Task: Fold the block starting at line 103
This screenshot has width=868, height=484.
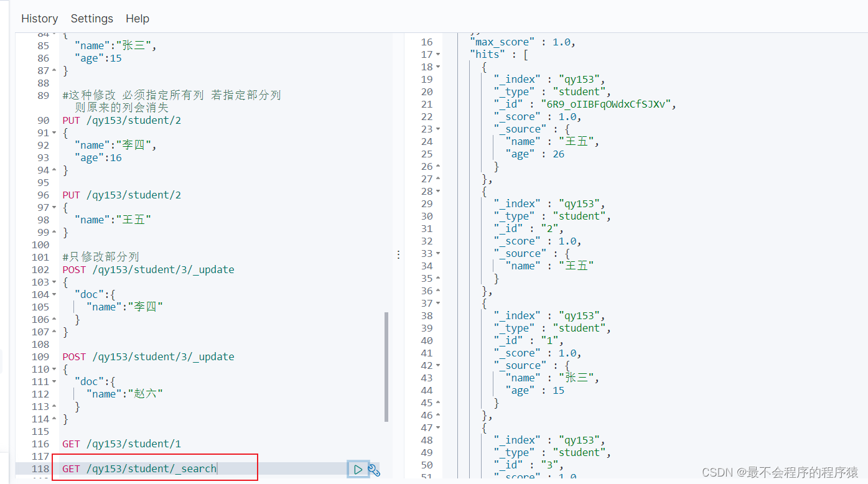Action: (x=54, y=282)
